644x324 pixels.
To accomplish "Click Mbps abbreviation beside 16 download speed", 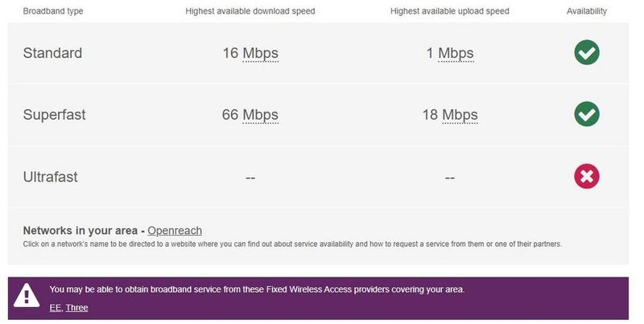I will coord(260,54).
